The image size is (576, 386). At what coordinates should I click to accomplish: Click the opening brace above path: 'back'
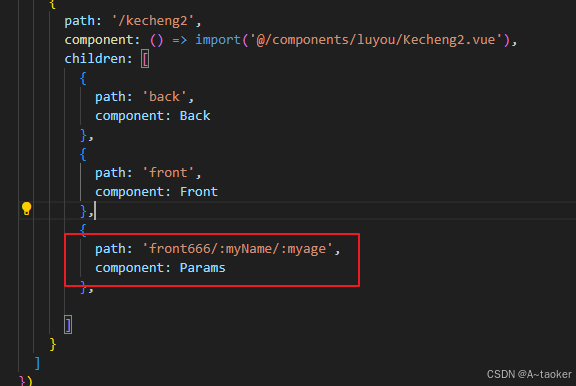pyautogui.click(x=83, y=78)
